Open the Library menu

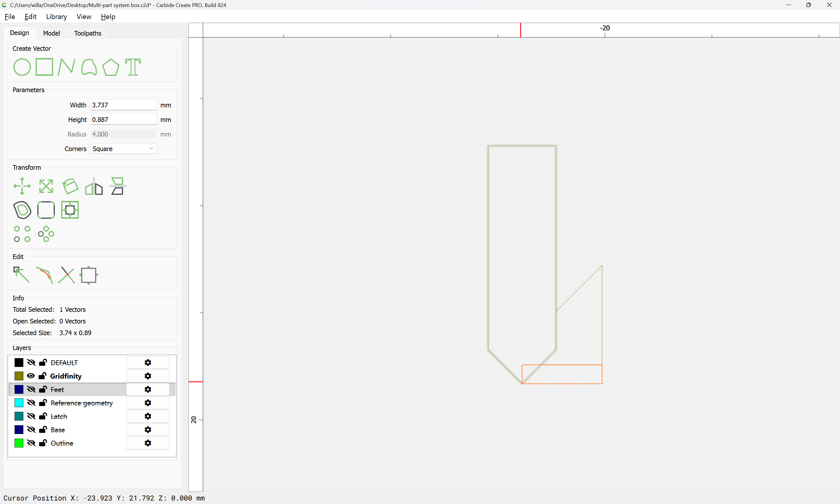tap(56, 17)
